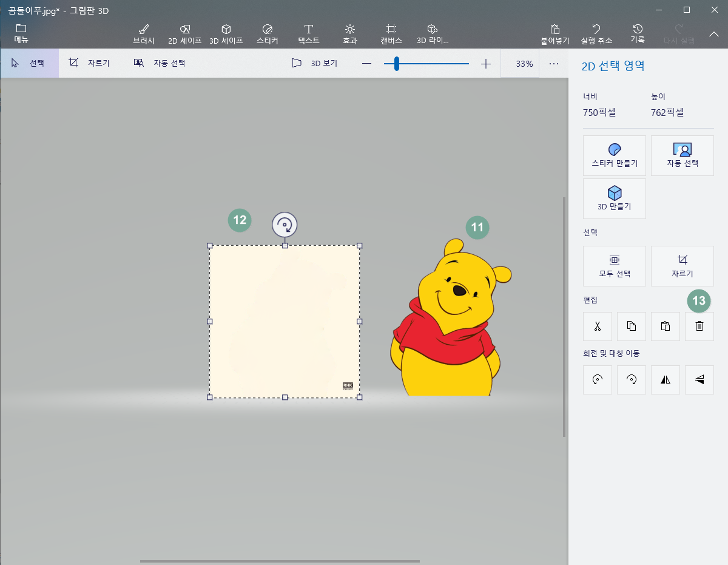This screenshot has width=728, height=565.
Task: Click the horizontal canvas scrollbar
Action: click(280, 561)
